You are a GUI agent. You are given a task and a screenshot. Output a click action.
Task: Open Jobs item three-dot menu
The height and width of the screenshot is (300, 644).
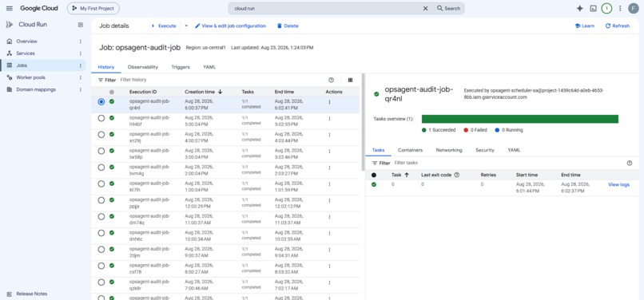81,65
